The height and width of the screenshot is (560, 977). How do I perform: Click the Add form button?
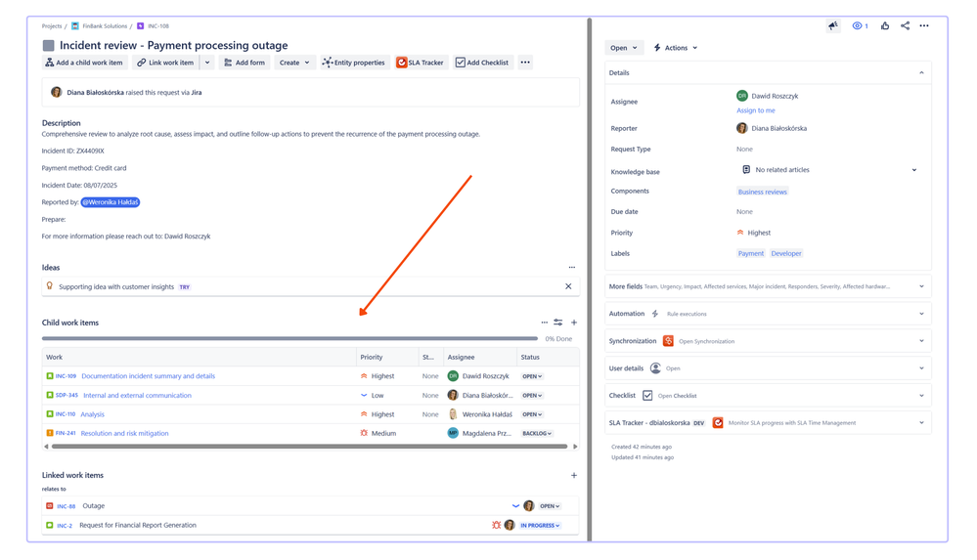pos(244,63)
